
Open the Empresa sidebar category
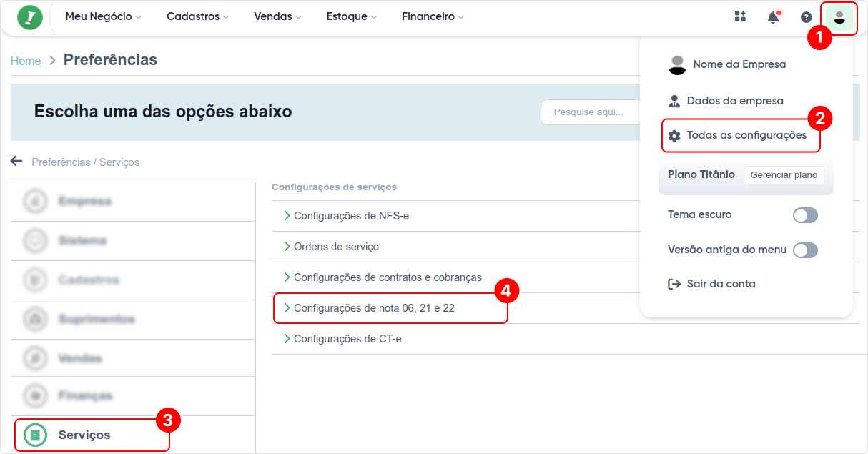[133, 202]
